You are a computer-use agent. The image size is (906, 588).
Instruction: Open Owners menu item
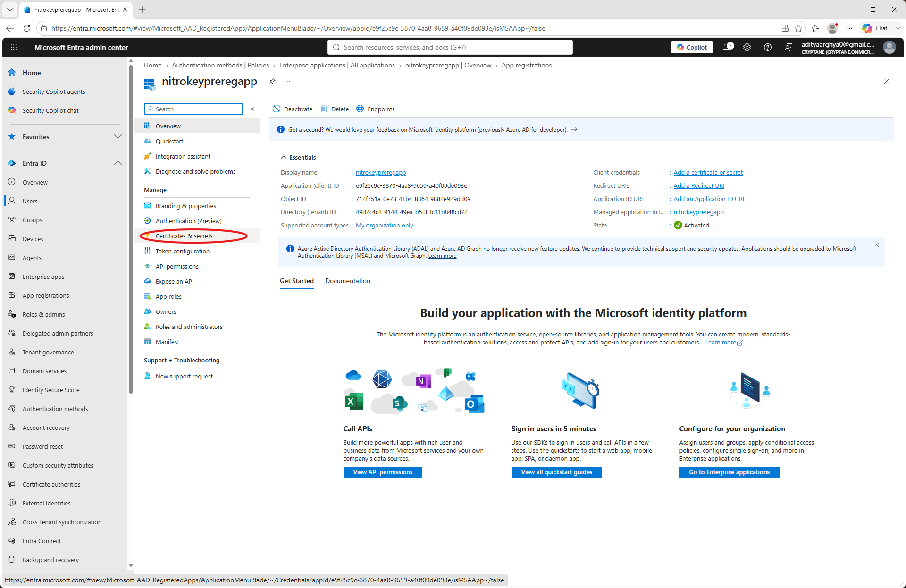click(x=197, y=311)
